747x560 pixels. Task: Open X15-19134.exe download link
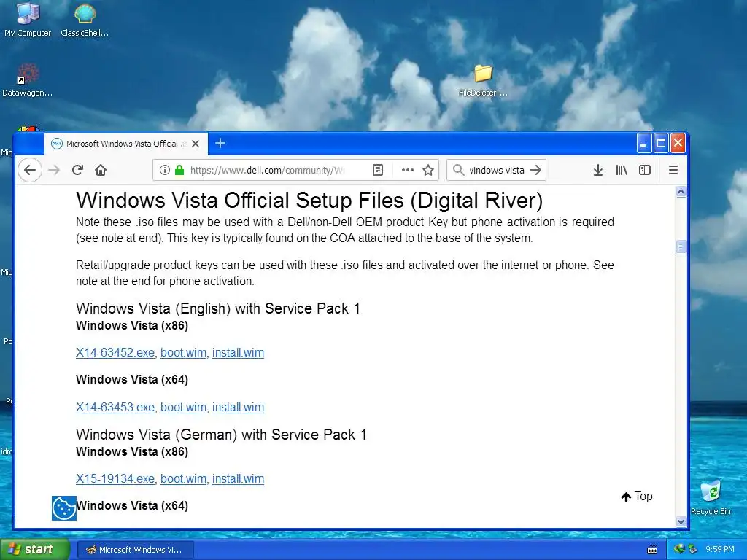point(115,479)
